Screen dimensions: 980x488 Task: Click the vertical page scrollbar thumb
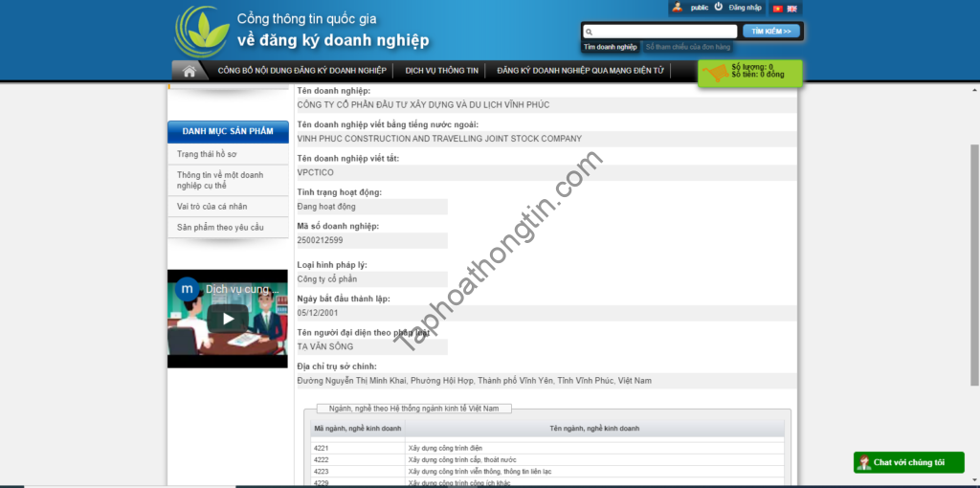[974, 264]
